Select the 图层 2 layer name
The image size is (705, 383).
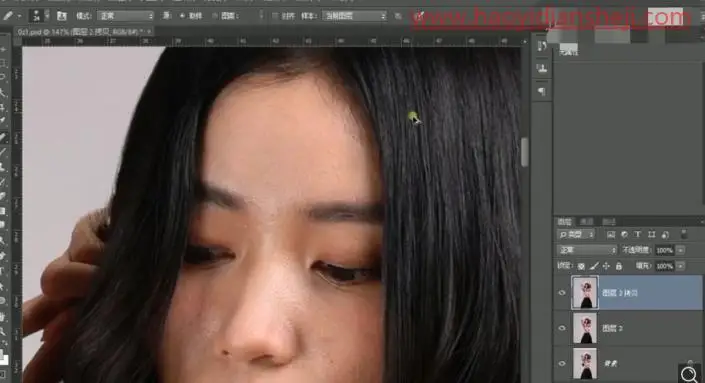pos(612,328)
